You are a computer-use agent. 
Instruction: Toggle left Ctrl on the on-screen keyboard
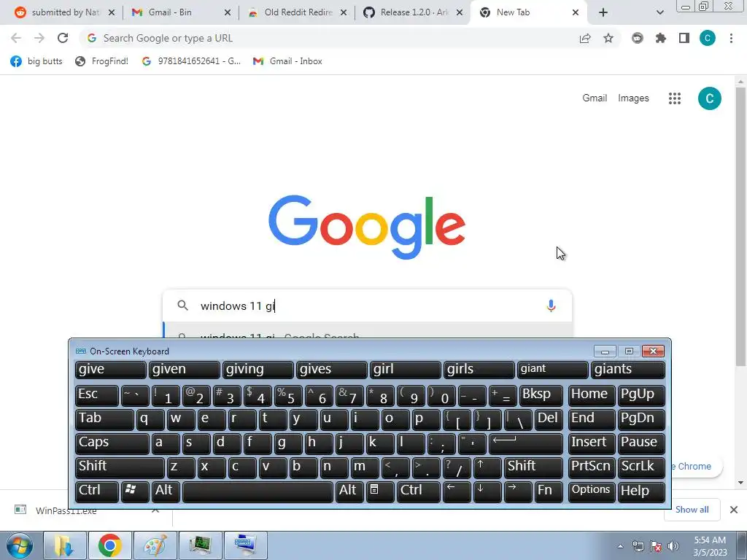97,491
